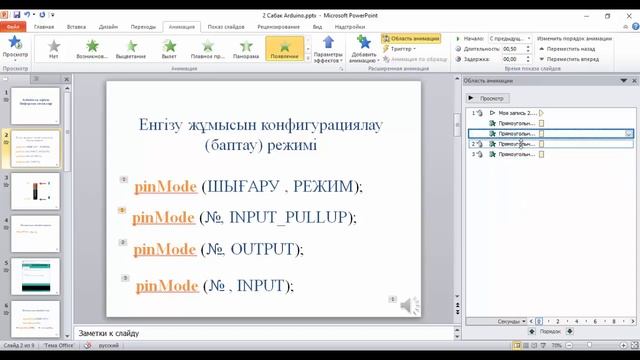Open the Файл tab
640x360 pixels.
(13, 27)
